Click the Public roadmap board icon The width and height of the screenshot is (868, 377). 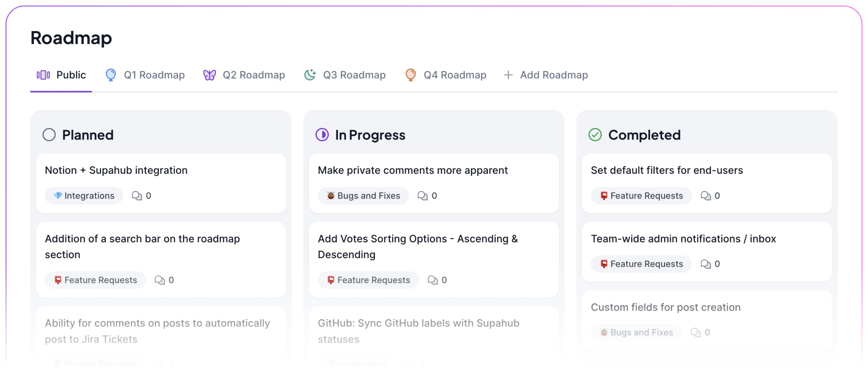(43, 75)
